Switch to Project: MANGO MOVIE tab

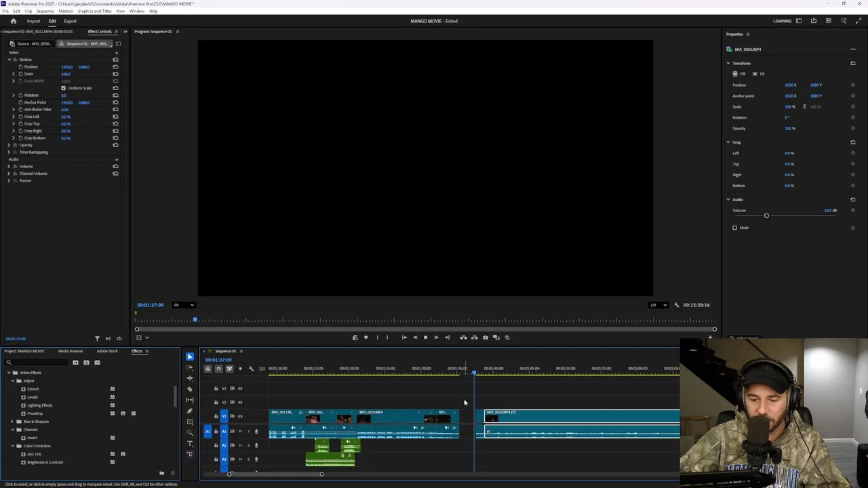(24, 351)
